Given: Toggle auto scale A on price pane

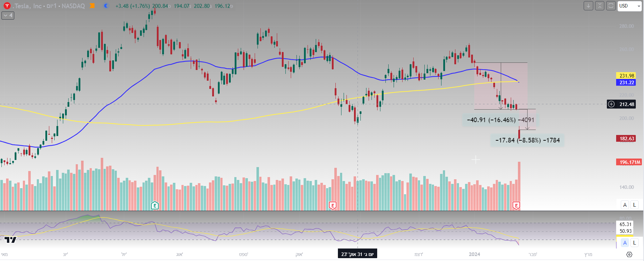Looking at the screenshot, I should 625,205.
